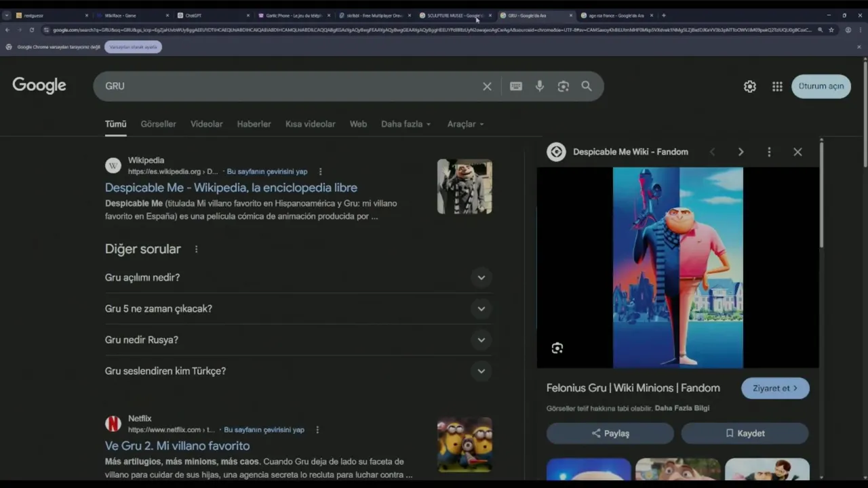Screen dimensions: 868x488
Task: Start a voice search with the microphone
Action: 540,86
